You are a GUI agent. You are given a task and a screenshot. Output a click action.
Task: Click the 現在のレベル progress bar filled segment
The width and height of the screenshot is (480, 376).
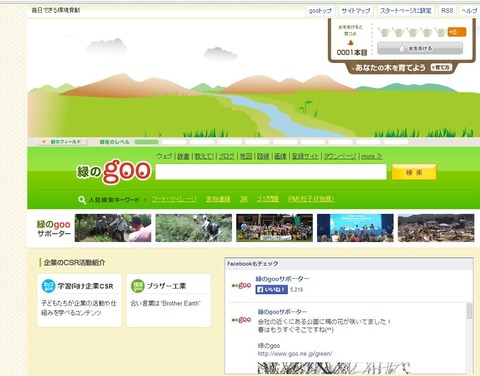tap(147, 142)
